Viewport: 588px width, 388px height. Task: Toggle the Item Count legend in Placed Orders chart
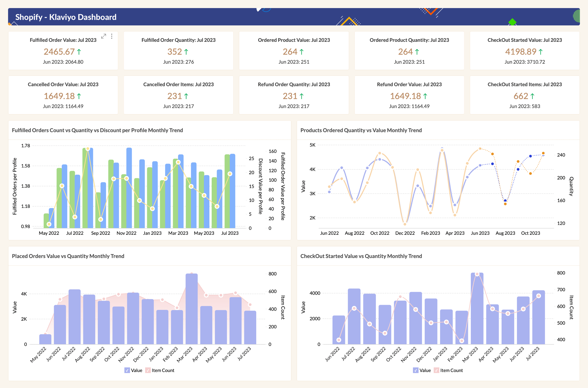point(148,370)
